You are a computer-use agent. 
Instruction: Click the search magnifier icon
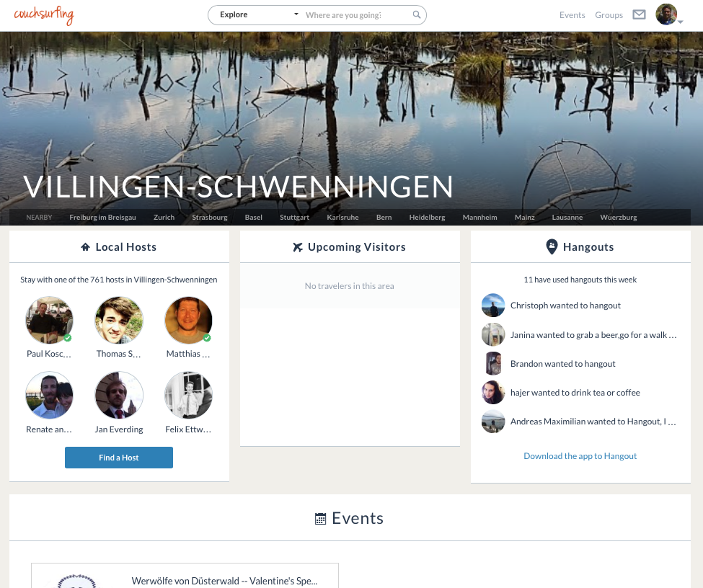point(417,15)
